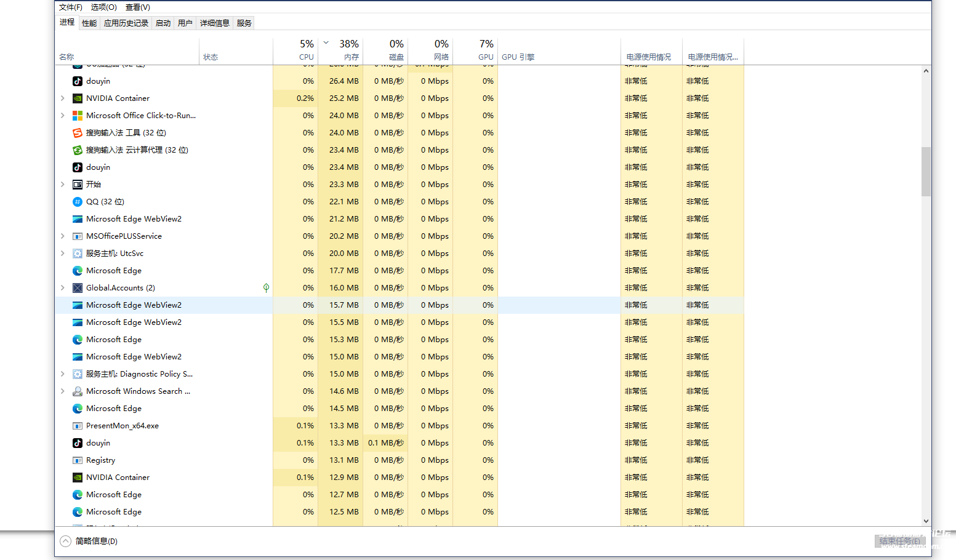Viewport: 956px width, 560px height.
Task: Switch to the 性能 tab
Action: [89, 23]
